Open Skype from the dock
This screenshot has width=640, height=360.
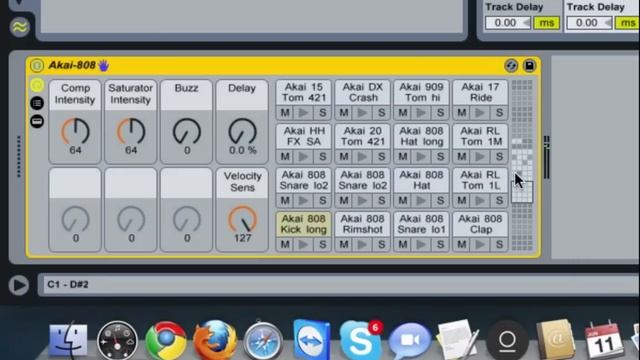361,341
